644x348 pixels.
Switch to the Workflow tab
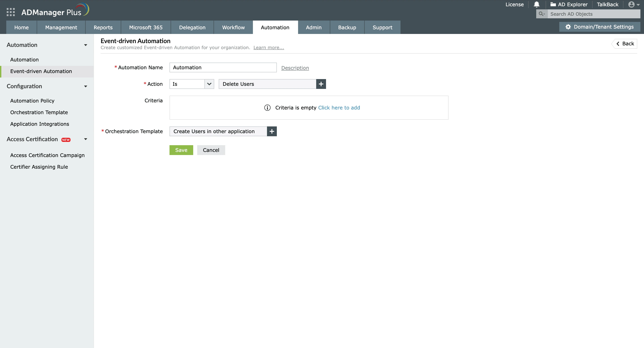tap(233, 27)
